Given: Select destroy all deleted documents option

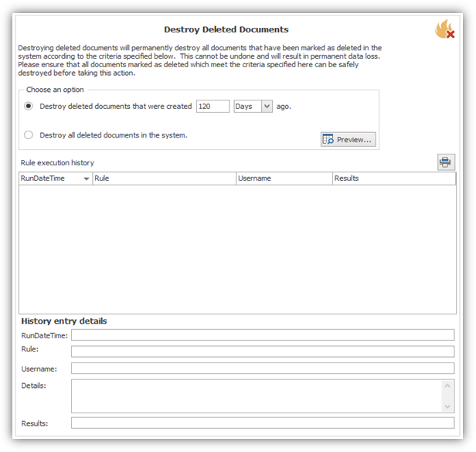Looking at the screenshot, I should (x=29, y=134).
